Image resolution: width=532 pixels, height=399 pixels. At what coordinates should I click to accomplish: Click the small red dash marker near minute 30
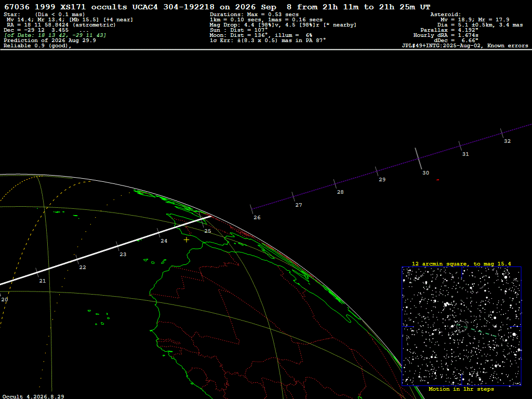click(x=437, y=180)
